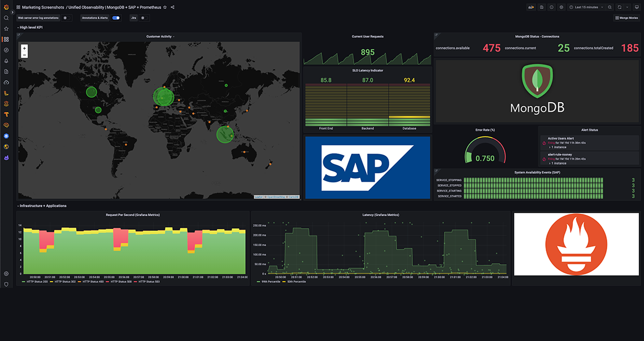Enable TV kiosk mode icon
Viewport: 644px width, 341px height.
(x=636, y=7)
